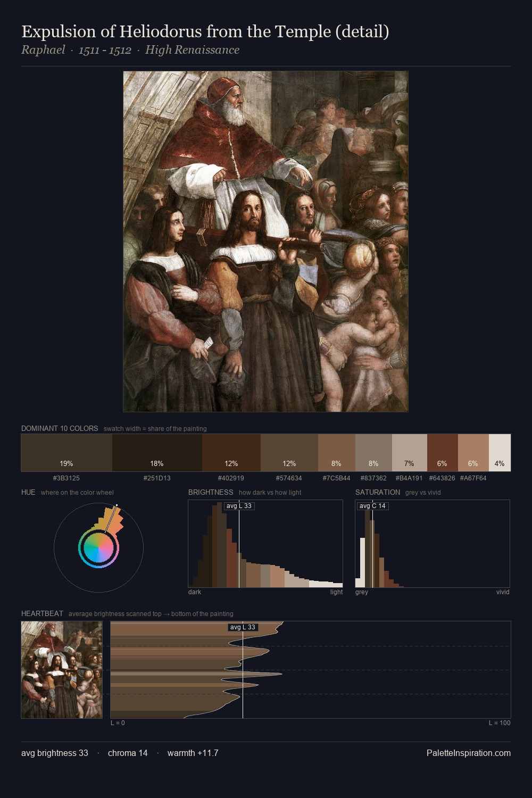Click the #837362 hex code label
The width and height of the screenshot is (532, 798).
[x=373, y=478]
